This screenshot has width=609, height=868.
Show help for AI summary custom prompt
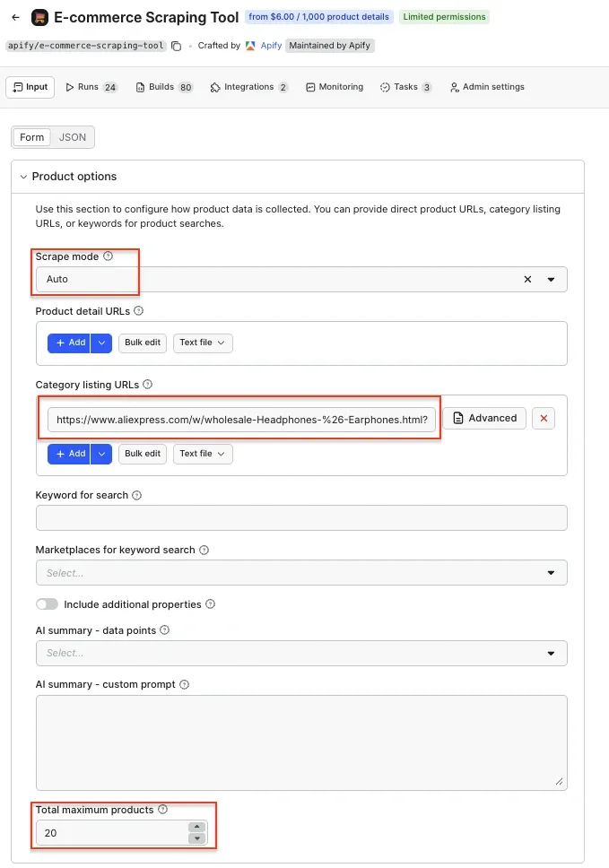pos(185,684)
